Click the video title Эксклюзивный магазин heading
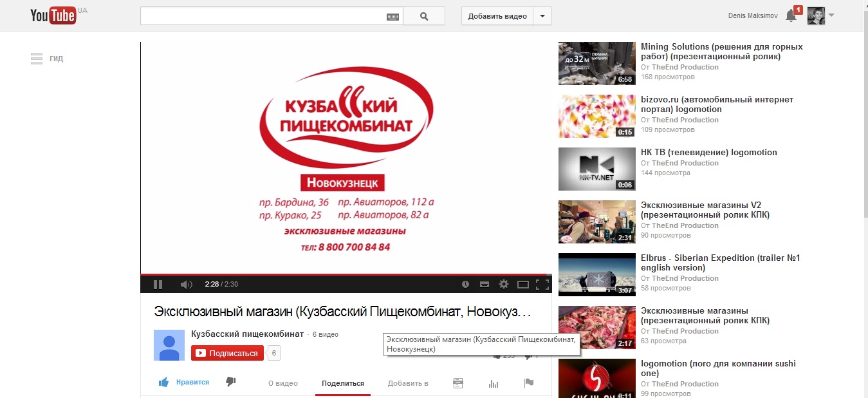The image size is (868, 398). pyautogui.click(x=342, y=312)
